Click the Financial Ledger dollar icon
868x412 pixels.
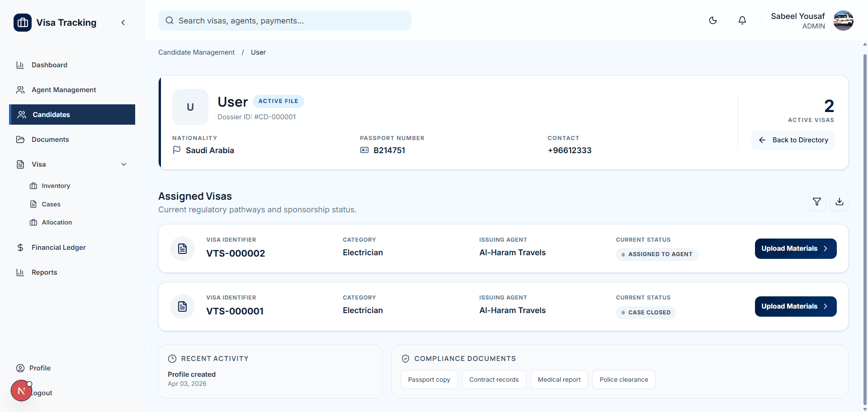pos(20,248)
